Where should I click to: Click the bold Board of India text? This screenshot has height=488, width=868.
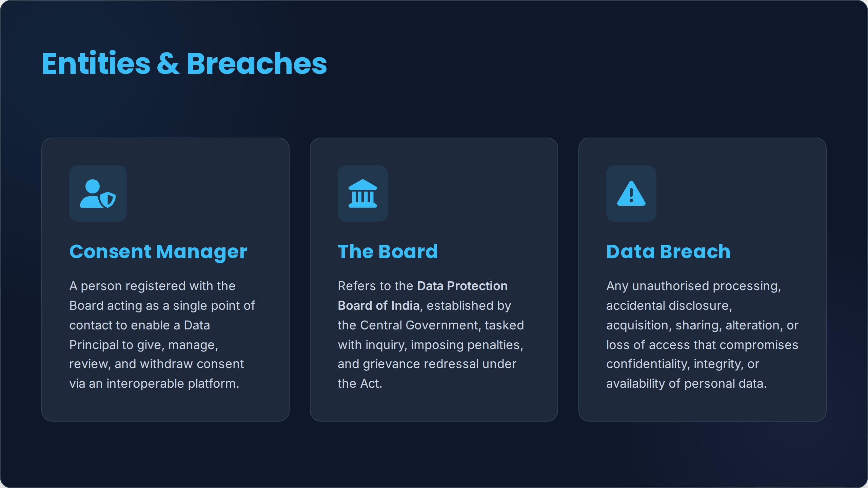pyautogui.click(x=379, y=306)
